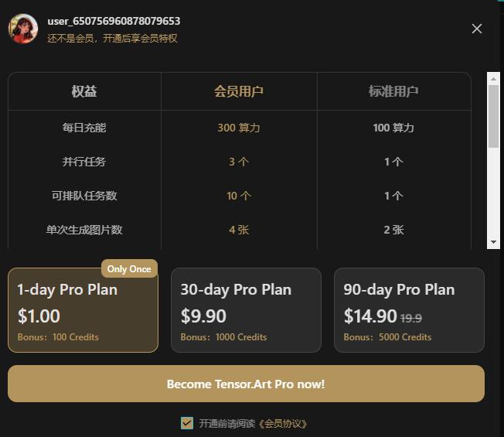504x437 pixels.
Task: Click the 会员用户 column header
Action: pos(239,91)
